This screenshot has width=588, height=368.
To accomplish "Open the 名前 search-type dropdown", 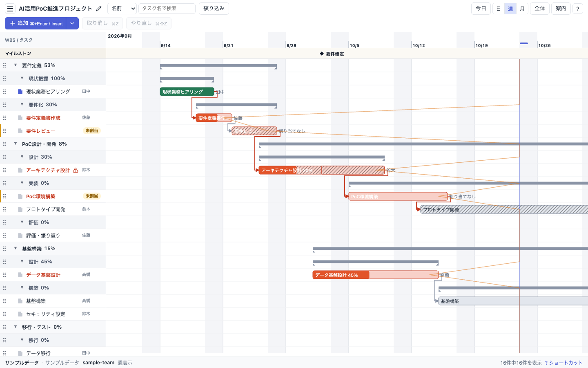I will [x=122, y=9].
